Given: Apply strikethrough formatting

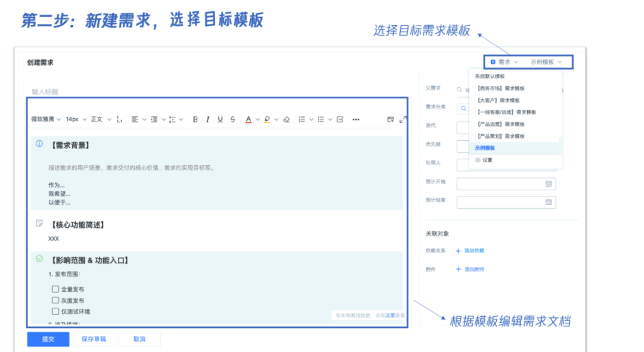Looking at the screenshot, I should (x=232, y=119).
